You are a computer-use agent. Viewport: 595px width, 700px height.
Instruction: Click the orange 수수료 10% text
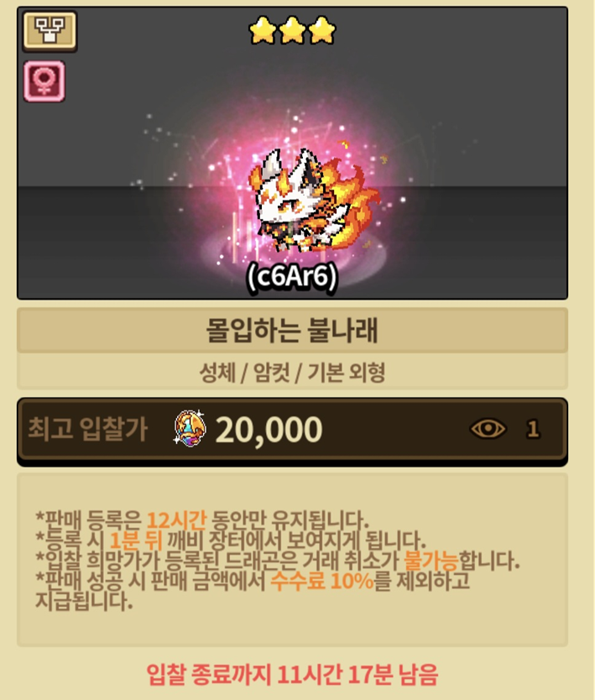(322, 582)
